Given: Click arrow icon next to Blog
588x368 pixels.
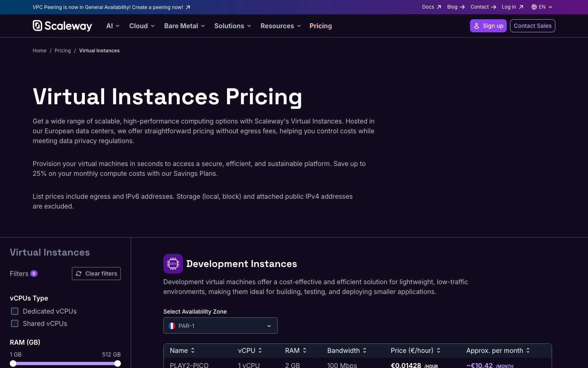Looking at the screenshot, I should tap(462, 7).
